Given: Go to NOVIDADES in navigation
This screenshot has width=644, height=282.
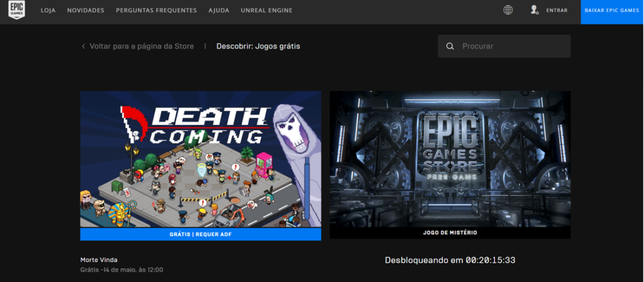Looking at the screenshot, I should point(86,11).
